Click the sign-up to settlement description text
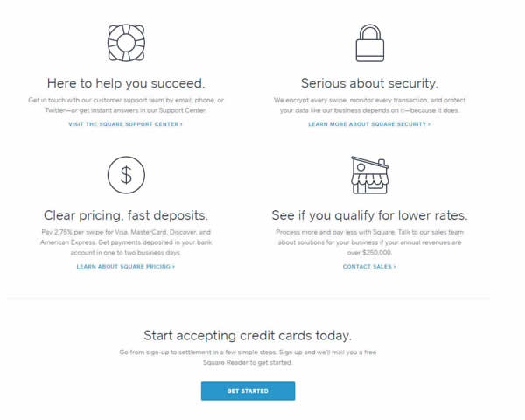525x420 pixels. coord(248,357)
